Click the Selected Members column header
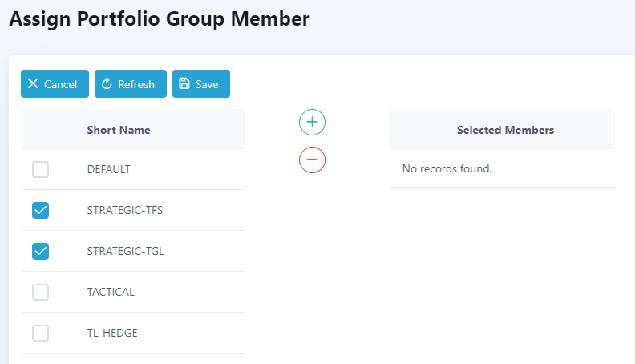Viewport: 635px width, 364px height. pyautogui.click(x=505, y=130)
